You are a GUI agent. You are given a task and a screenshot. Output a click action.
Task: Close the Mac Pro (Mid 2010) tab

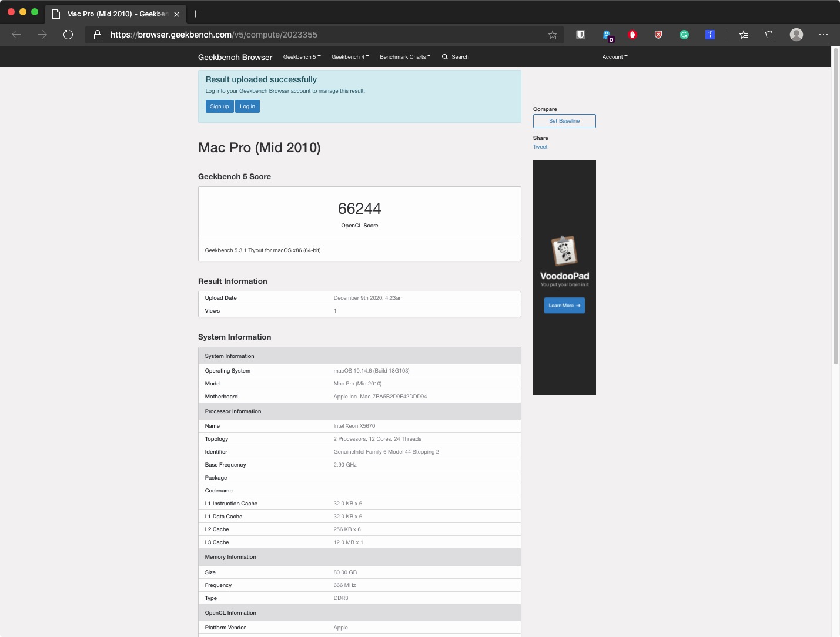(176, 14)
